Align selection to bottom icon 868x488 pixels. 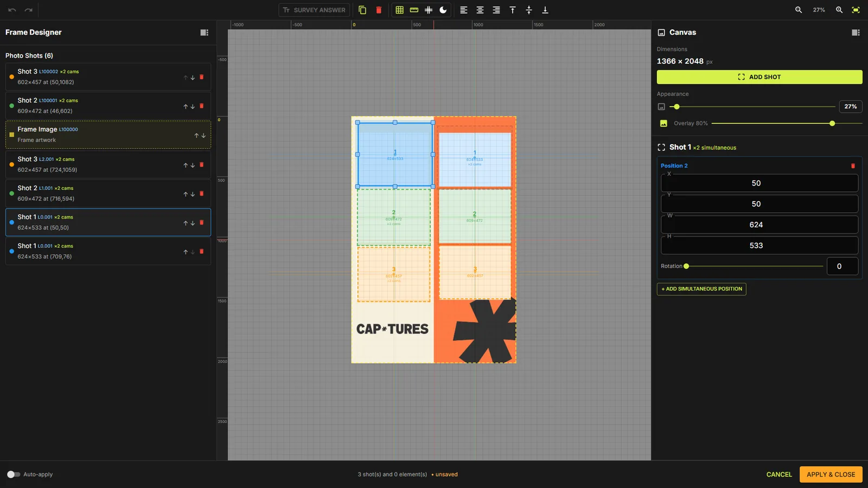click(x=545, y=10)
